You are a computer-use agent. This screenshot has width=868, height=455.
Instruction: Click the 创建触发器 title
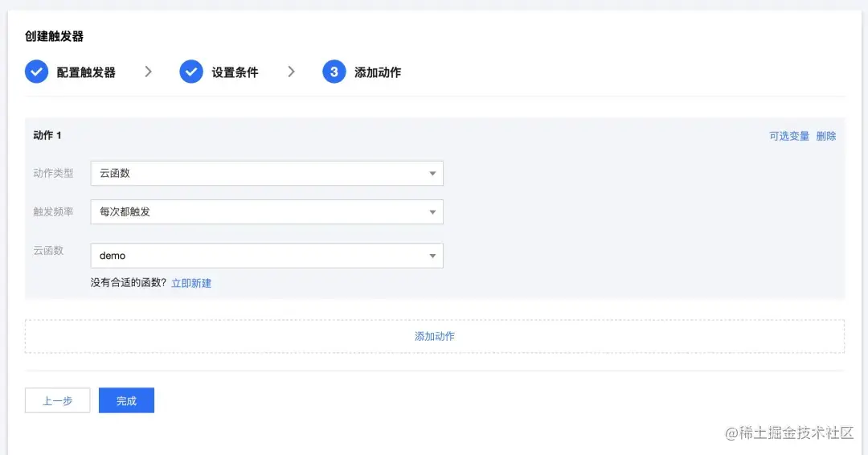55,36
